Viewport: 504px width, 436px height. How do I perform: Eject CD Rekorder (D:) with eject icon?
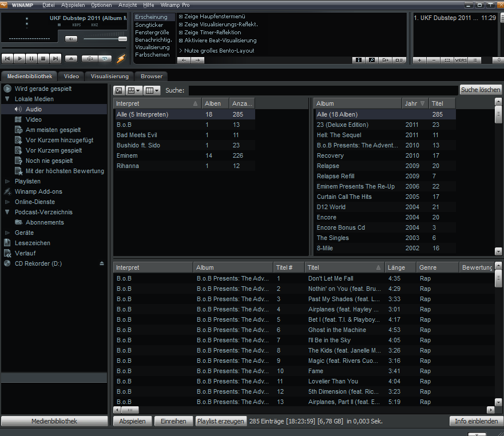(102, 263)
